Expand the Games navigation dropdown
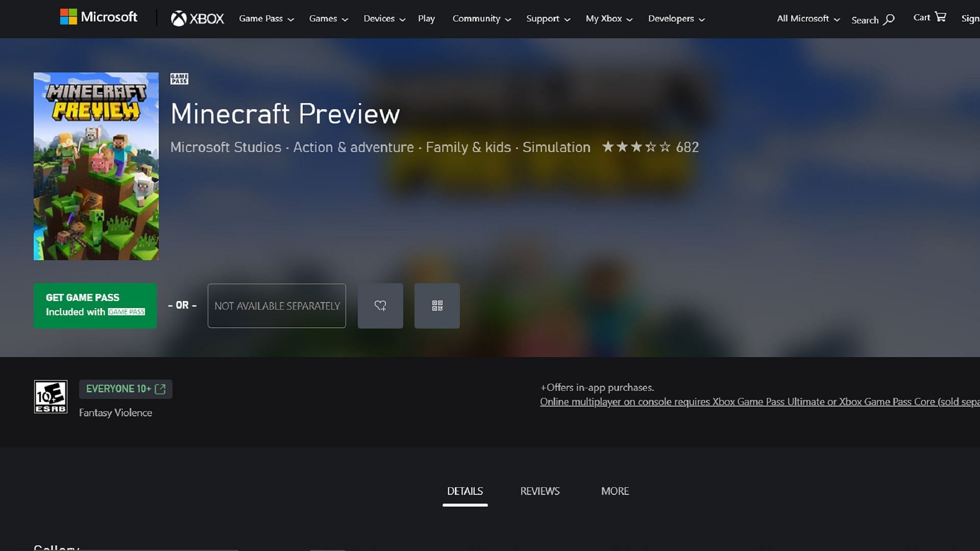The height and width of the screenshot is (551, 980). coord(329,18)
